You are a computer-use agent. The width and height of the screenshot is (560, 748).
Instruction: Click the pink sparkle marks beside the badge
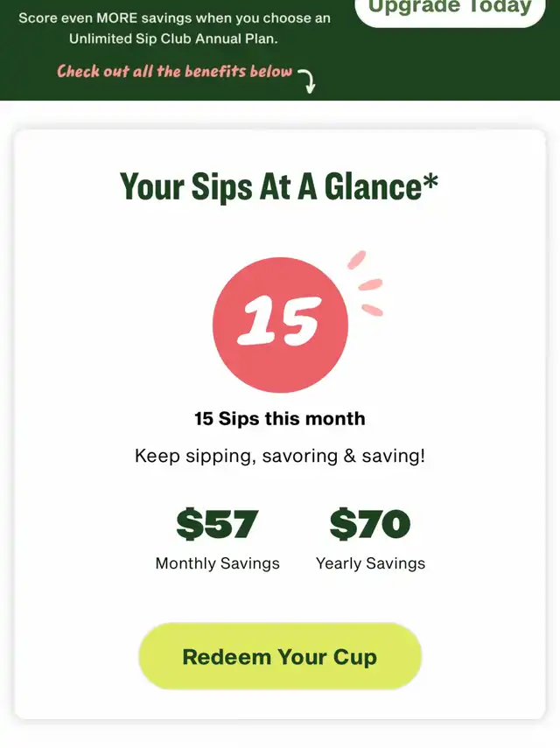[366, 283]
